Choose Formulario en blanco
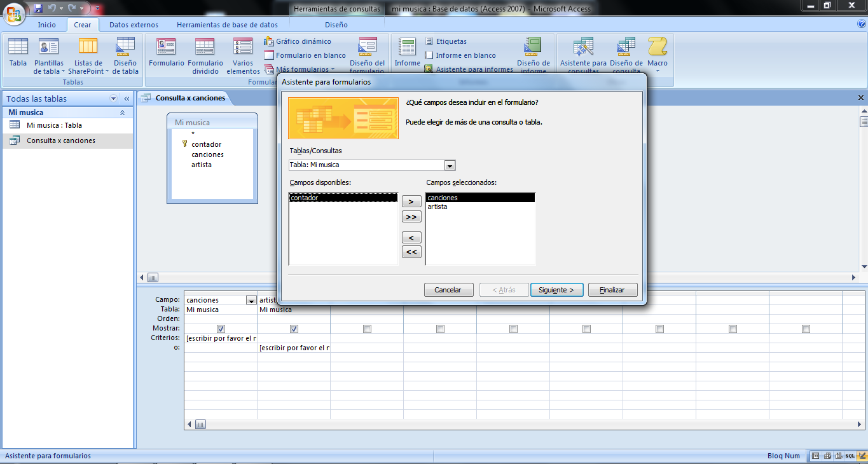 (305, 55)
